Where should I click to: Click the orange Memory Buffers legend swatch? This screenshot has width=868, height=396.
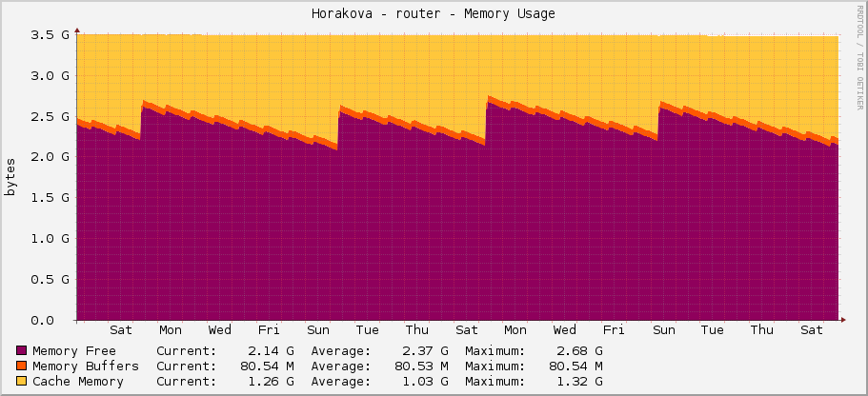22,366
